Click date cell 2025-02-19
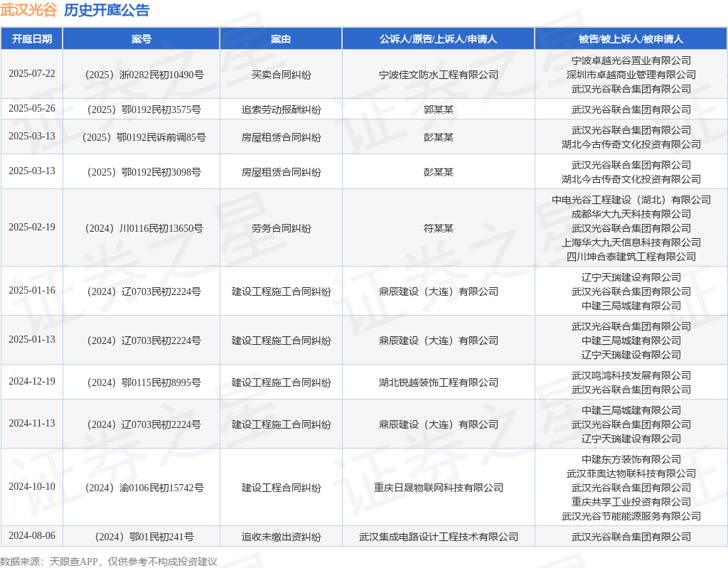The height and width of the screenshot is (568, 728). (31, 227)
